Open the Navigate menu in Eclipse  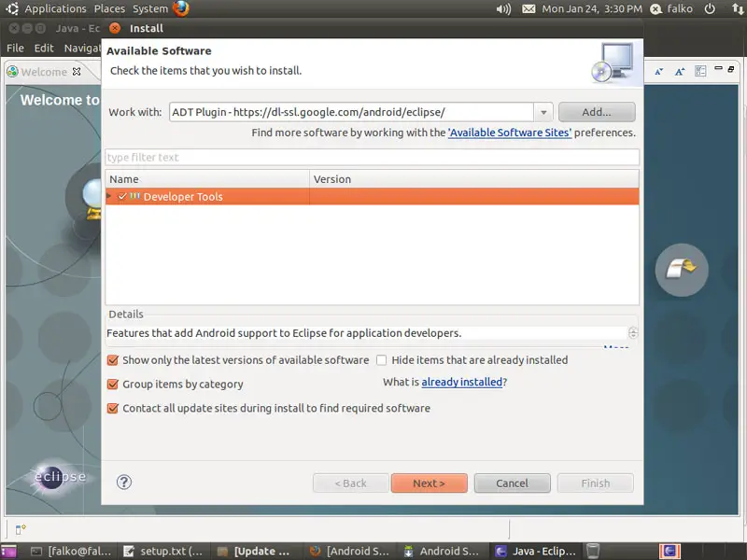click(x=82, y=49)
